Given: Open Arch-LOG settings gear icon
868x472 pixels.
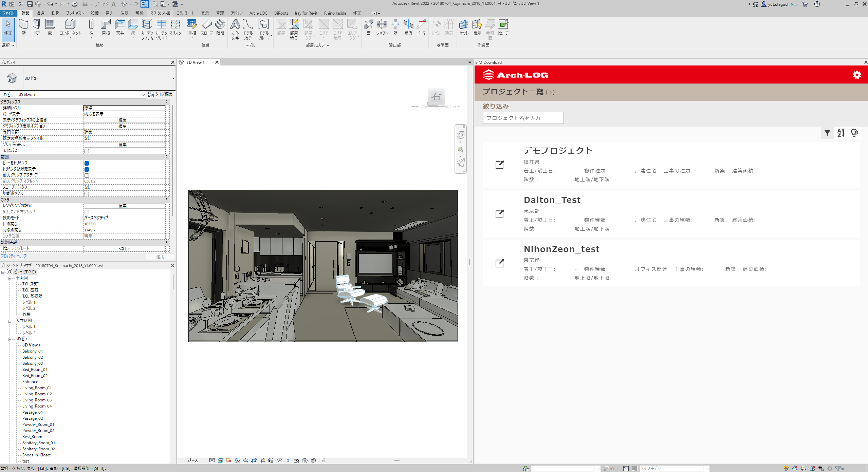Looking at the screenshot, I should pyautogui.click(x=856, y=75).
